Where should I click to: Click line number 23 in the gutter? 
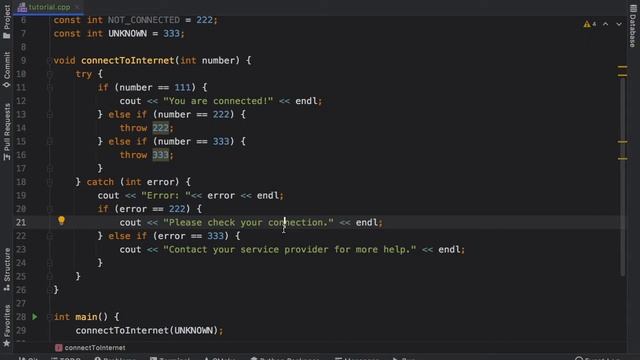tap(21, 249)
